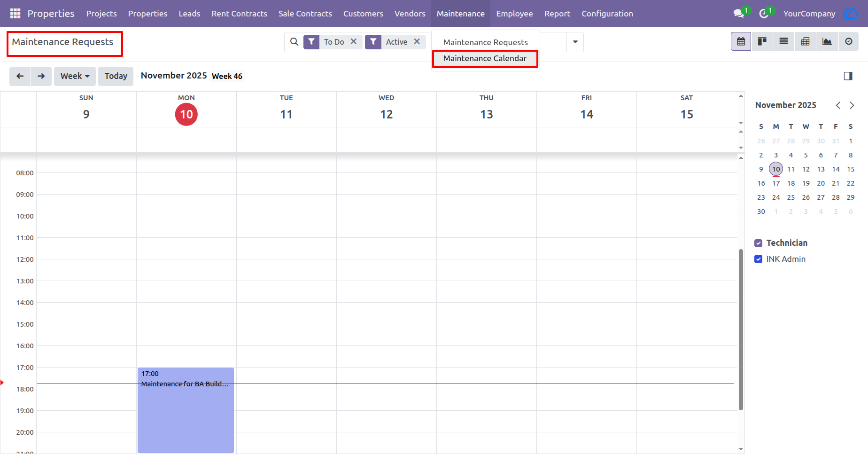
Task: Open the Leads menu
Action: (189, 14)
